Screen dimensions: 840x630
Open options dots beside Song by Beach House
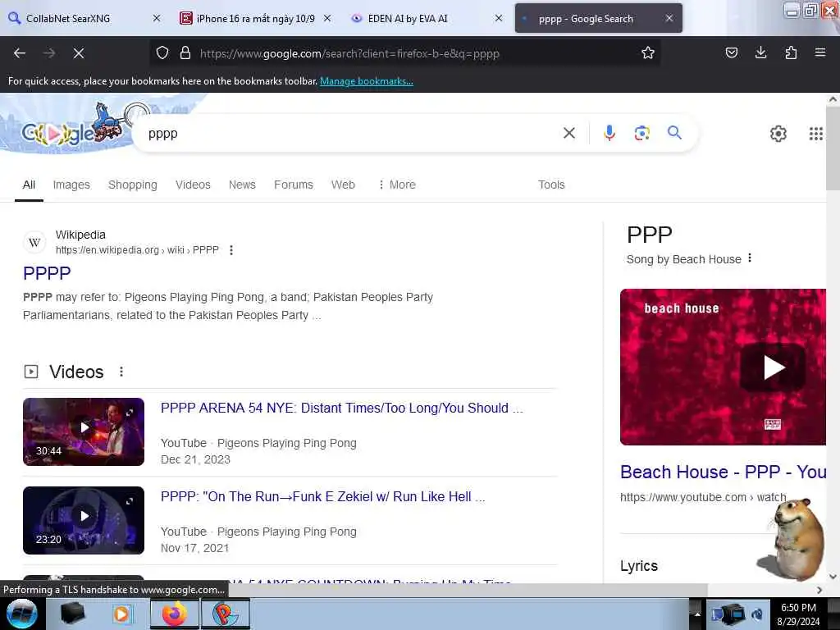click(x=750, y=258)
